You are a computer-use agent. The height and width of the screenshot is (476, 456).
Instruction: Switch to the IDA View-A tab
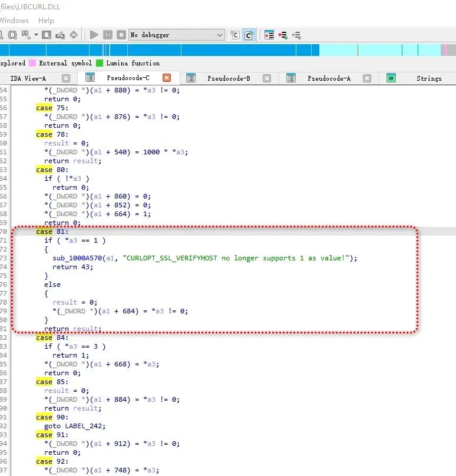[x=28, y=78]
